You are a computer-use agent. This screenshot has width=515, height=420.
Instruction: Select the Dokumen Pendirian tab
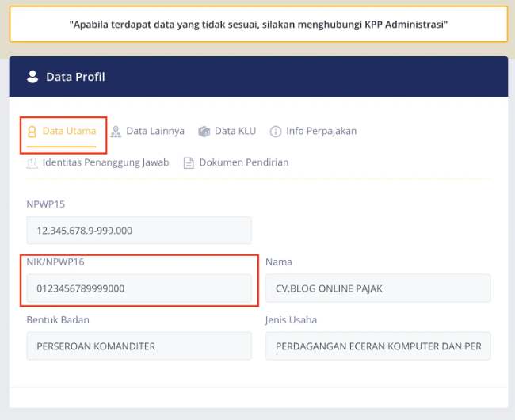coord(236,163)
